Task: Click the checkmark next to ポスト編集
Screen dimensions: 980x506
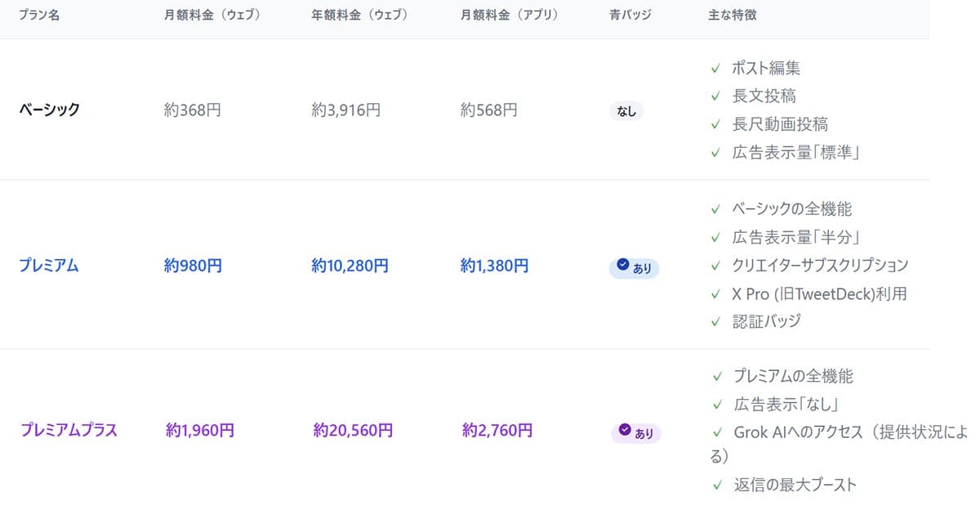Action: coord(715,69)
